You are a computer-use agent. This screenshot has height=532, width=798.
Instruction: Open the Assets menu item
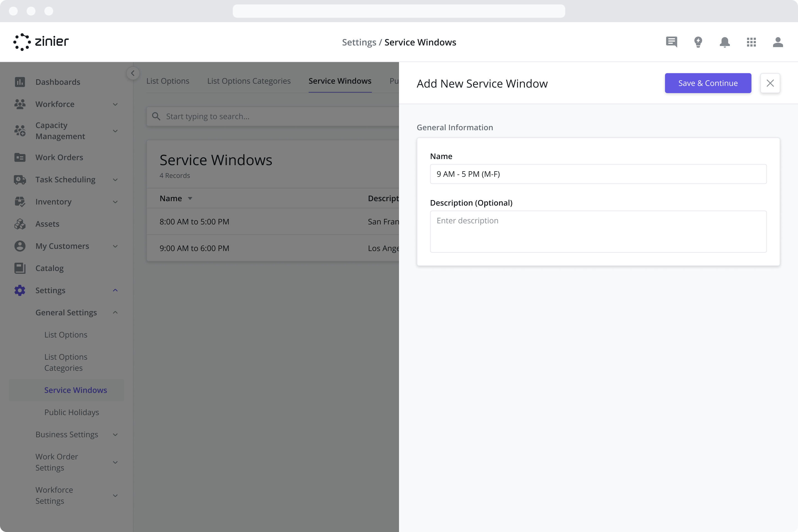tap(47, 224)
